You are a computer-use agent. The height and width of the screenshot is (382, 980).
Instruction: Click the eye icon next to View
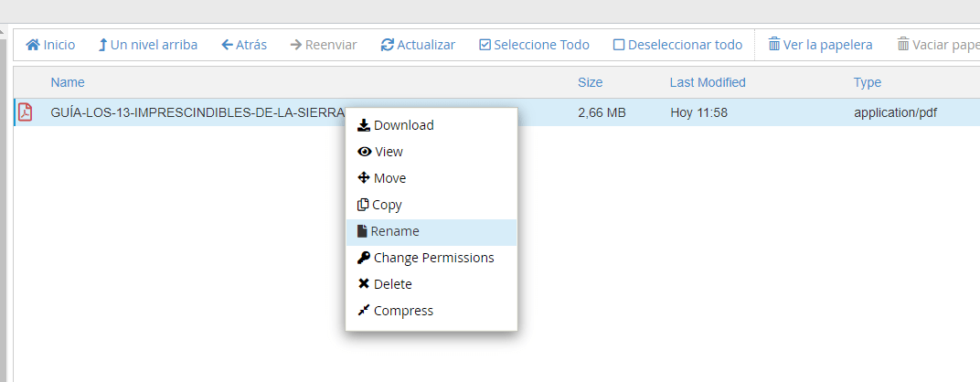[365, 152]
